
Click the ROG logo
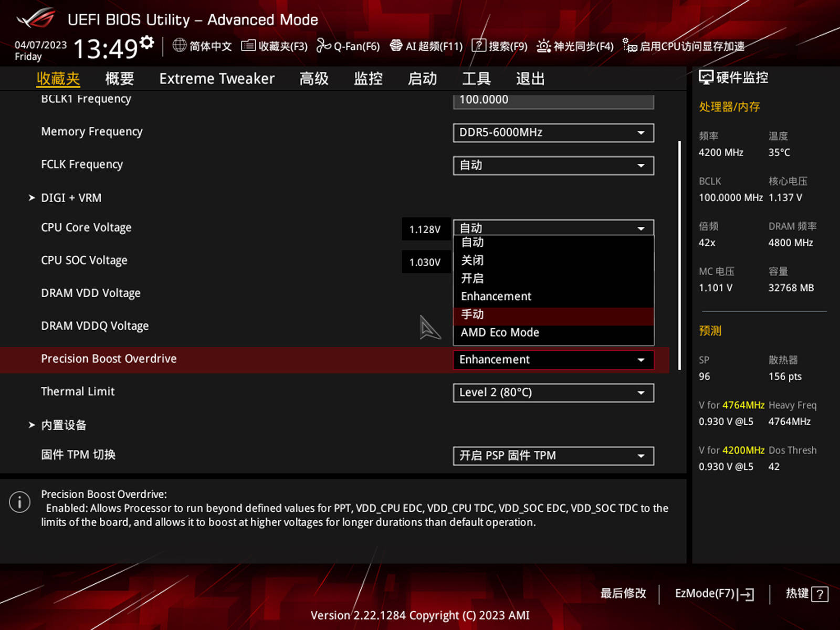(36, 18)
